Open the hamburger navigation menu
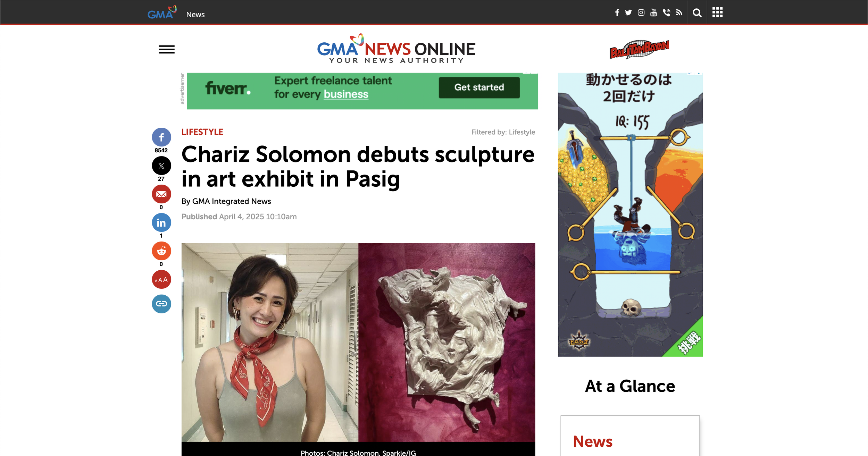 click(167, 50)
